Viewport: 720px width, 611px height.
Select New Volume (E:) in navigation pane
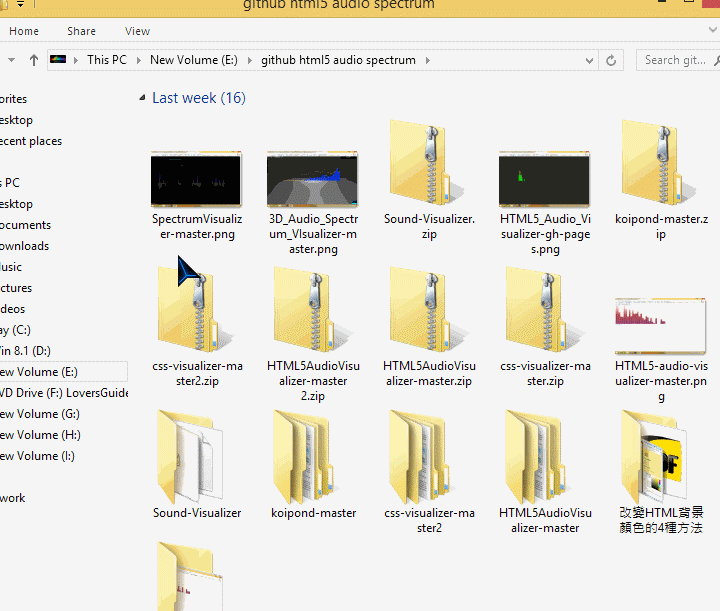[64, 372]
